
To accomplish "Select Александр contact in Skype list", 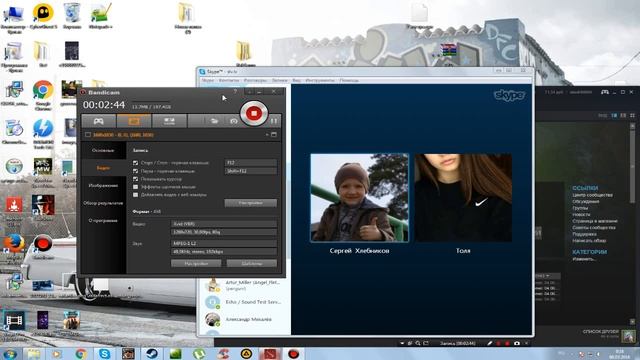I will pyautogui.click(x=244, y=319).
